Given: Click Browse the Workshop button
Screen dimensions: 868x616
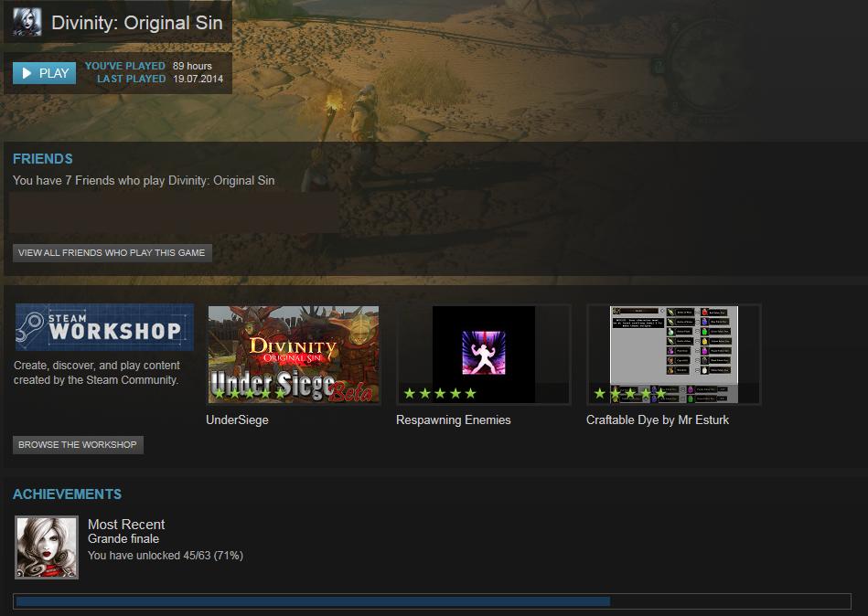Looking at the screenshot, I should 78,444.
